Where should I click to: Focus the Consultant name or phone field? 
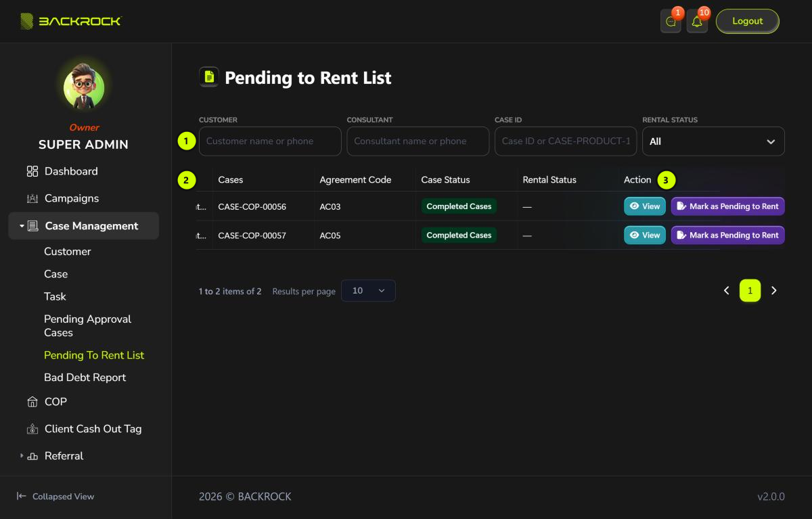[x=418, y=141]
